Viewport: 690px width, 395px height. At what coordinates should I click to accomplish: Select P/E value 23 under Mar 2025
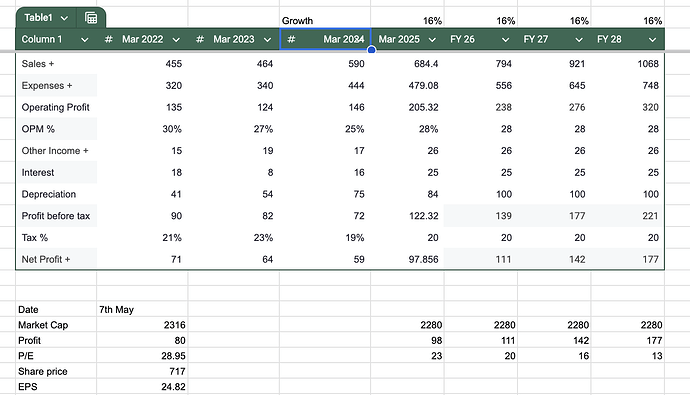point(437,356)
